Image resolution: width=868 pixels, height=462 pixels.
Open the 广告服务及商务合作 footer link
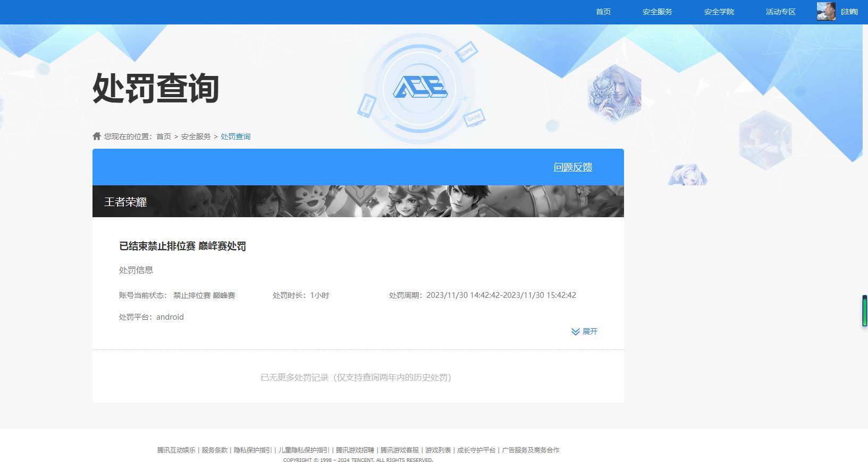pyautogui.click(x=530, y=450)
